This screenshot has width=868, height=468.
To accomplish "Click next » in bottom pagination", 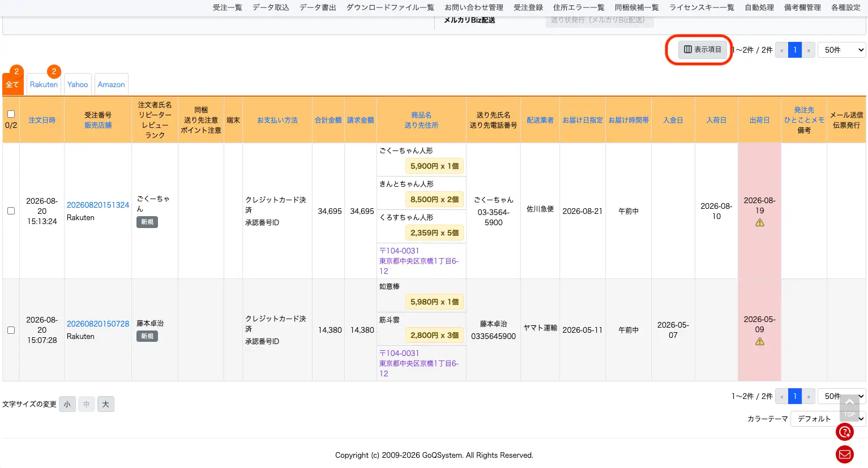I will [x=809, y=396].
